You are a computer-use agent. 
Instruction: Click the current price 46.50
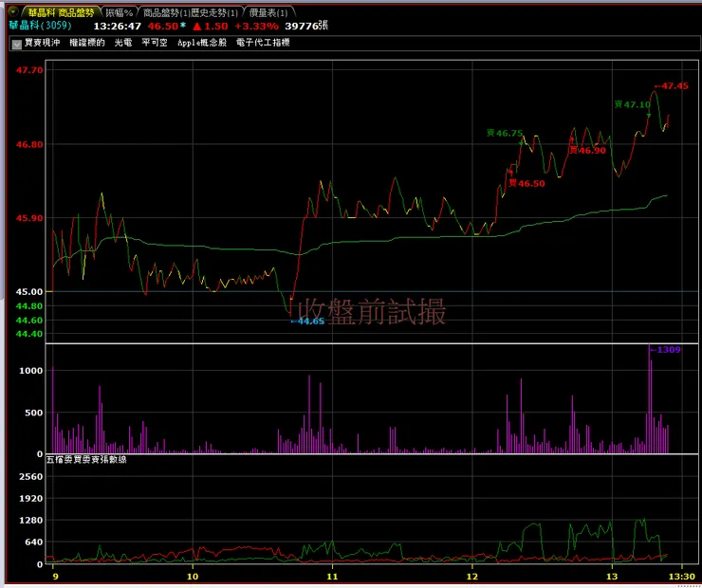point(163,26)
